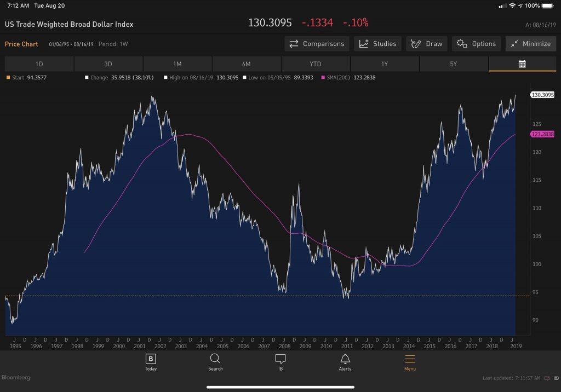Screen dimensions: 561x392
Task: Open chart Options
Action: tap(476, 44)
